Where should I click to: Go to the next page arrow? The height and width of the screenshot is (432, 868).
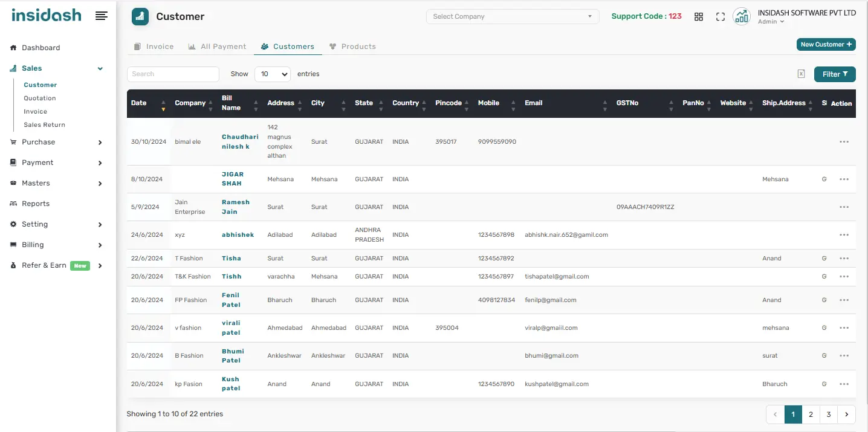pos(846,414)
